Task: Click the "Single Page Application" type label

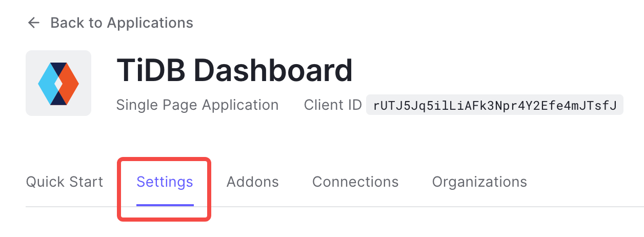Action: click(197, 105)
